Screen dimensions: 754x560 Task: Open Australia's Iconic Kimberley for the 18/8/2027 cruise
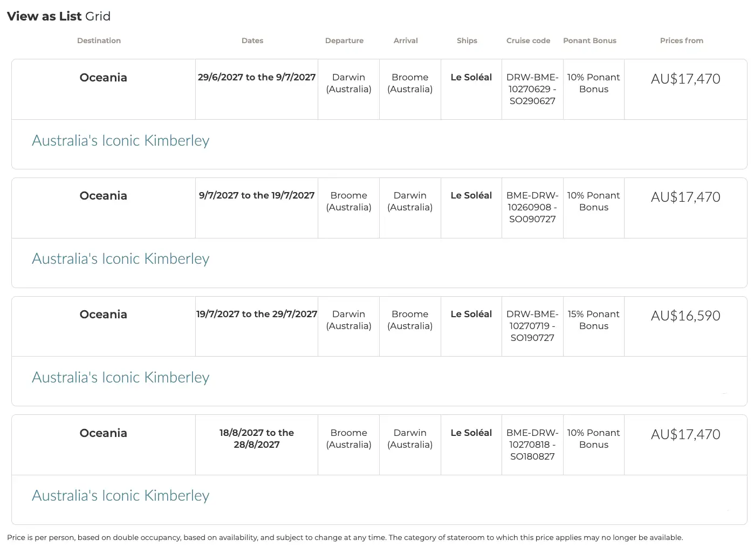pyautogui.click(x=121, y=495)
